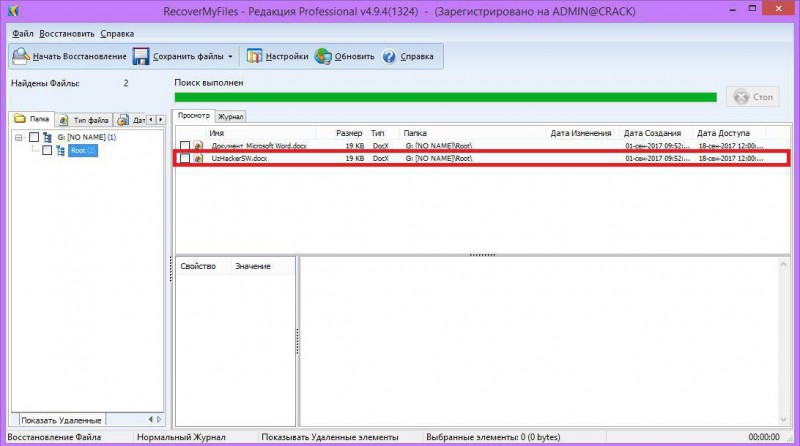The height and width of the screenshot is (446, 800).
Task: Select the Папка tab
Action: pyautogui.click(x=32, y=119)
